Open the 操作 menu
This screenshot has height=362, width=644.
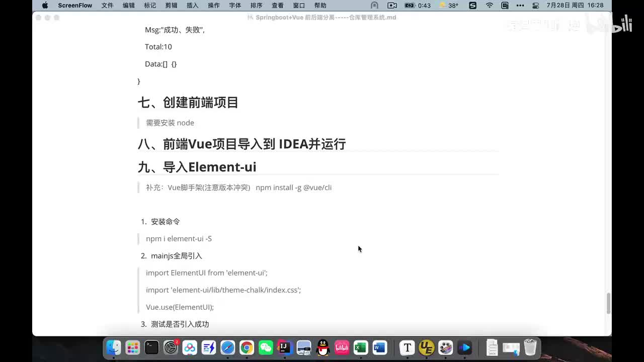click(214, 6)
